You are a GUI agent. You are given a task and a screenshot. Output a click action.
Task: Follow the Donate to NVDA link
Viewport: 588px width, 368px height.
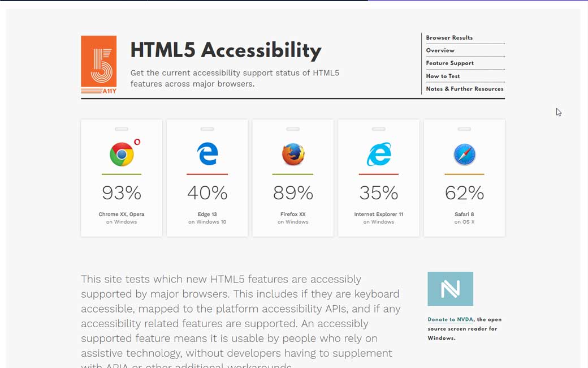pyautogui.click(x=450, y=319)
